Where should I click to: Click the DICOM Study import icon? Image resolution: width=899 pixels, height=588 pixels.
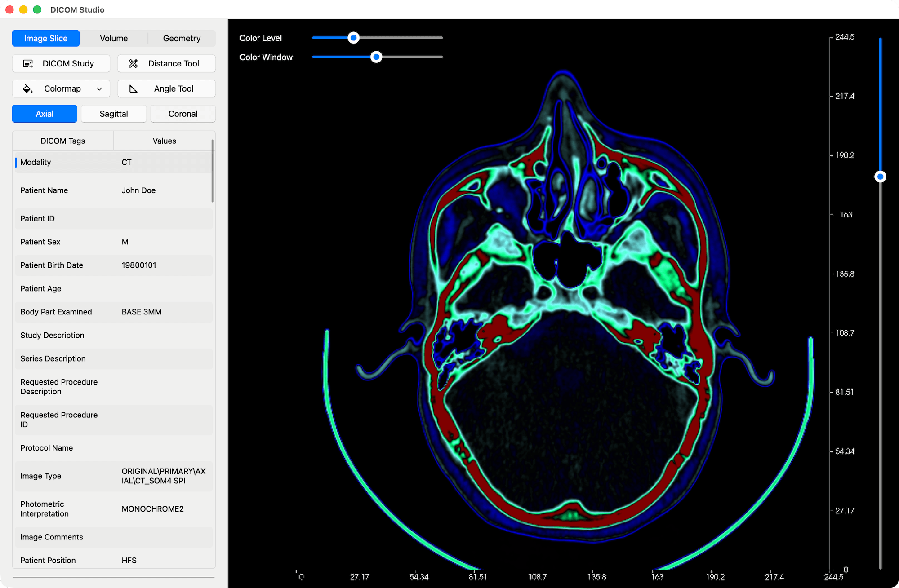(28, 63)
